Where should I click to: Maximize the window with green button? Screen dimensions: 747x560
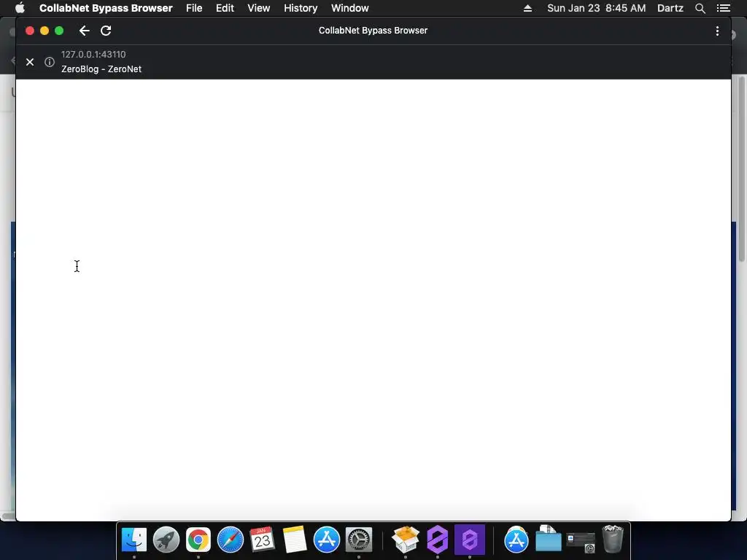click(59, 31)
